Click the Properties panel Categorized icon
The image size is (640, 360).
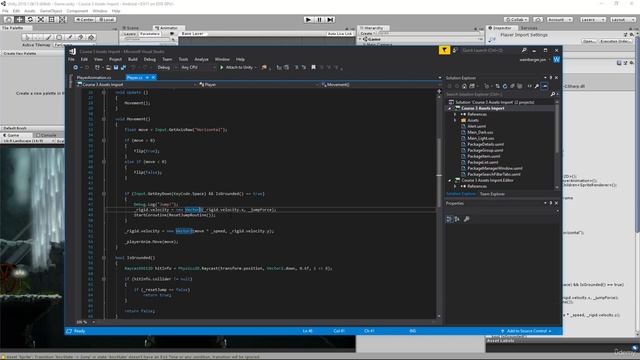[x=449, y=219]
